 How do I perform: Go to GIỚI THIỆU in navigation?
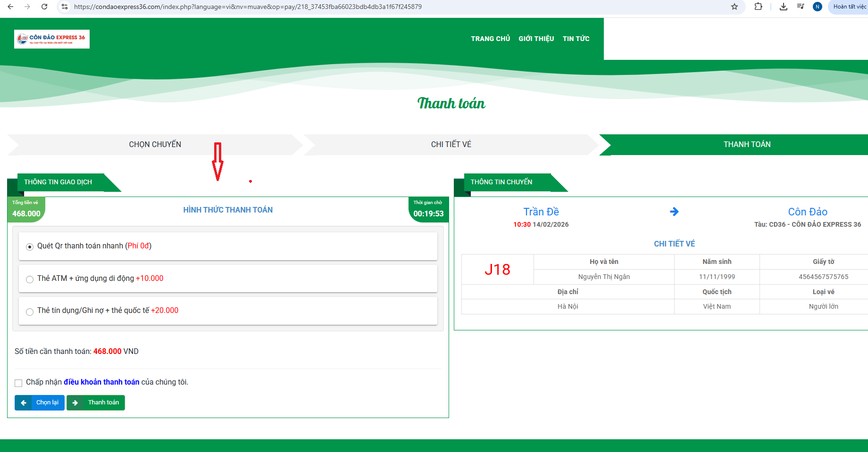(x=536, y=39)
